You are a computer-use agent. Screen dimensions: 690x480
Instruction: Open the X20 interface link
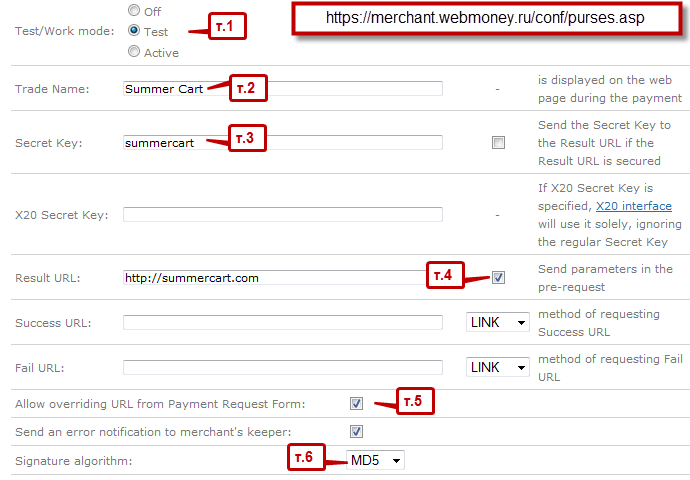point(633,206)
